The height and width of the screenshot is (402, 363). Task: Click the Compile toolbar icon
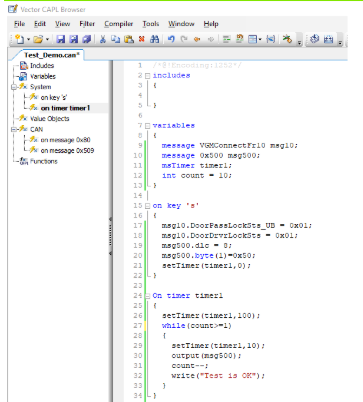287,39
